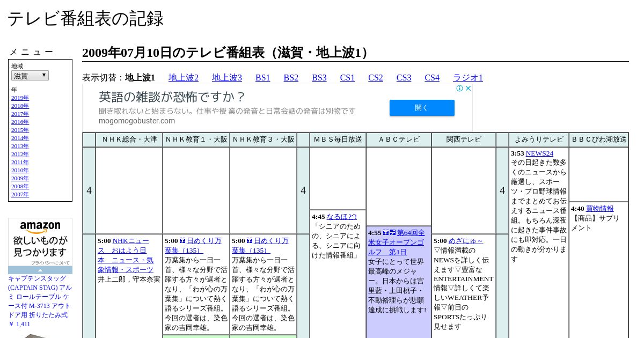Open the 2015年 year link
Screen dimensions: 644x338
[20, 130]
